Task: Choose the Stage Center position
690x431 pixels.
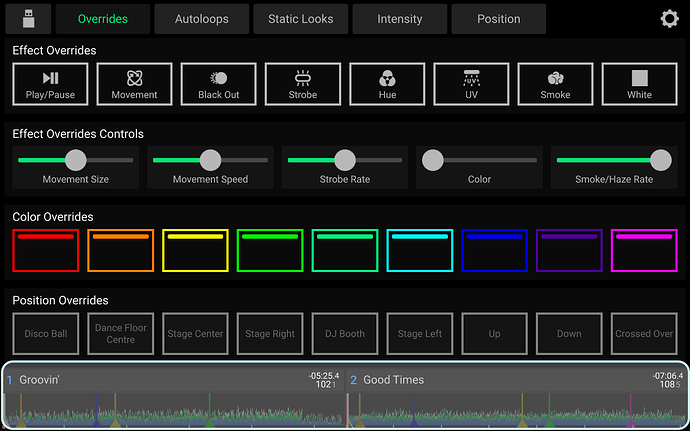Action: 195,334
